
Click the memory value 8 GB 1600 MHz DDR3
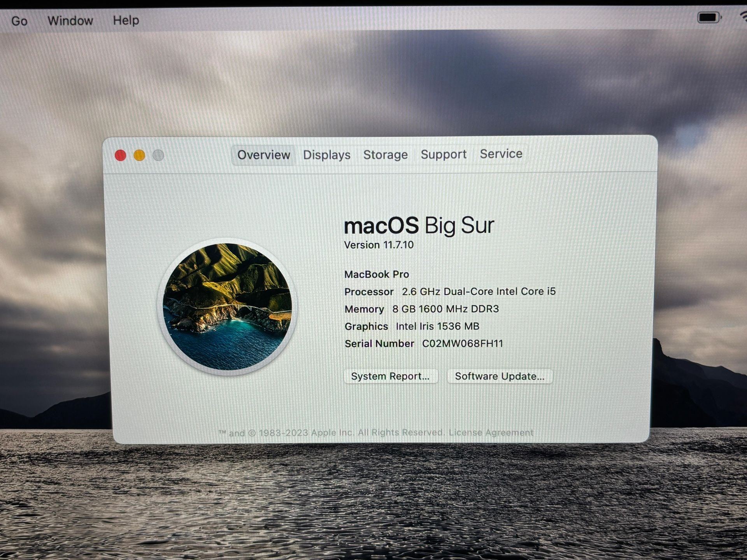click(x=445, y=309)
